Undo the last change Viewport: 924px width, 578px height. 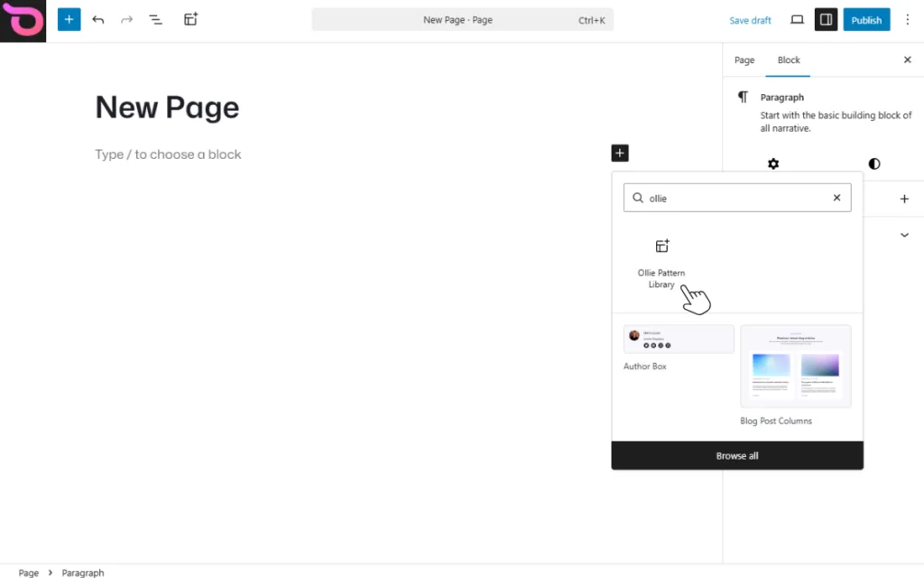tap(98, 19)
